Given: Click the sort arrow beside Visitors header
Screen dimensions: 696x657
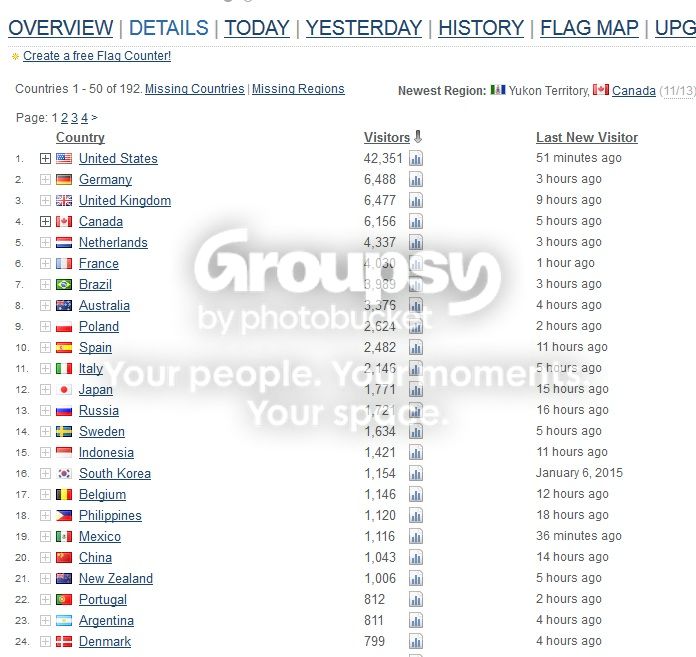Looking at the screenshot, I should click(x=418, y=137).
